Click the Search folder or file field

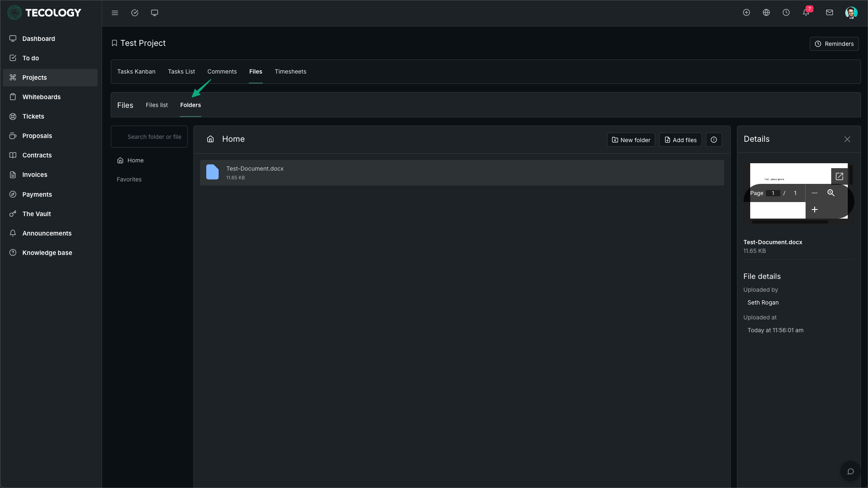click(154, 137)
